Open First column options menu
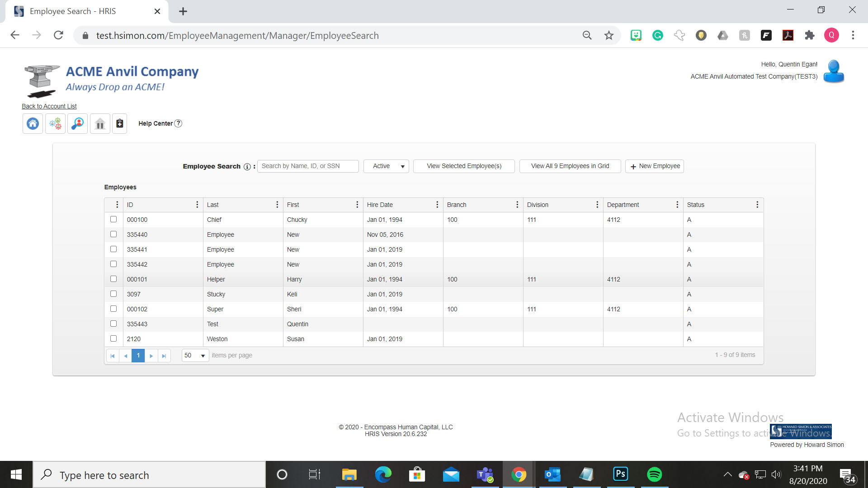This screenshot has width=868, height=488. coord(357,205)
